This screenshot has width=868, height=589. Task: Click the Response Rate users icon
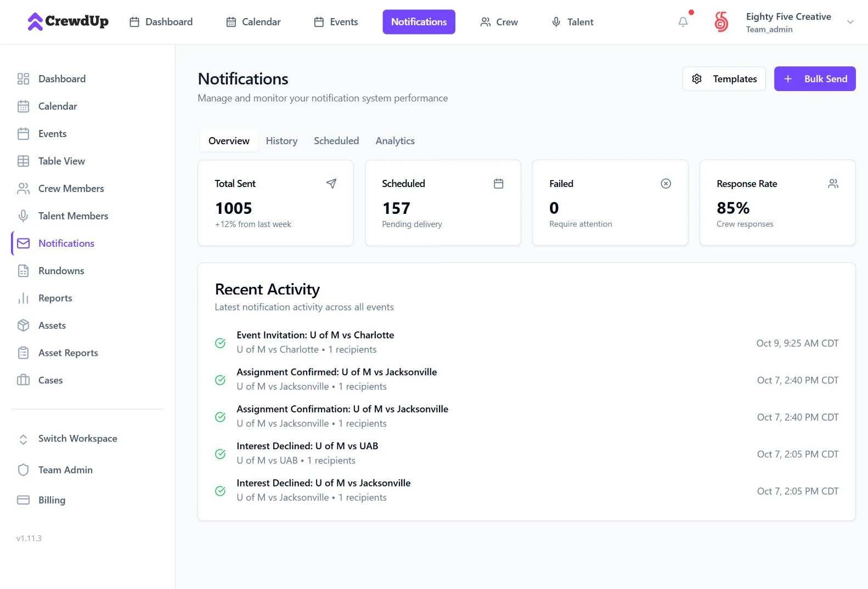833,184
